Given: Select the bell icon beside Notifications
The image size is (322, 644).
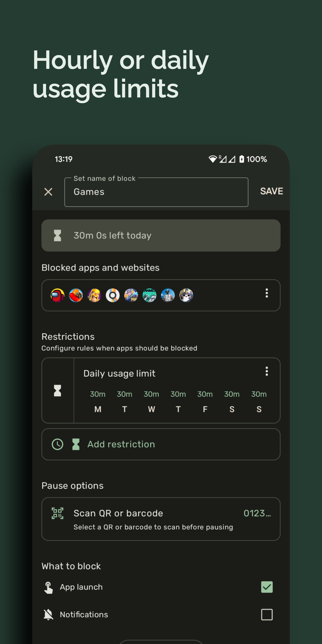Looking at the screenshot, I should (48, 615).
